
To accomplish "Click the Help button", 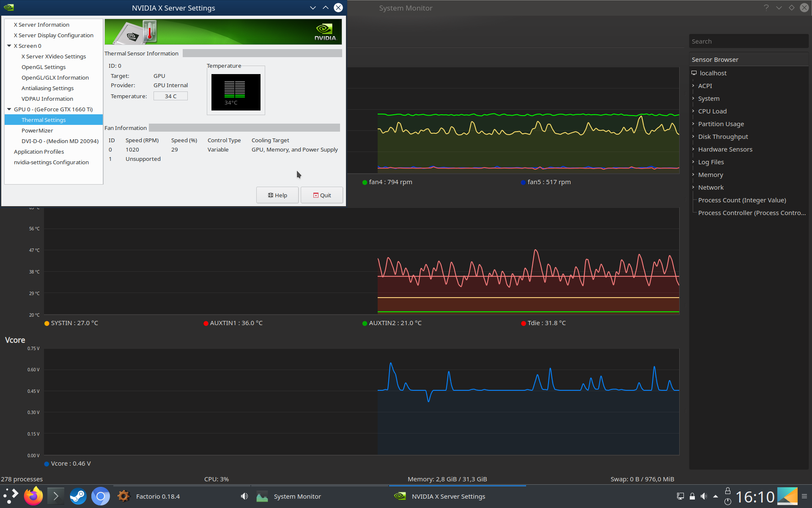I will [277, 195].
